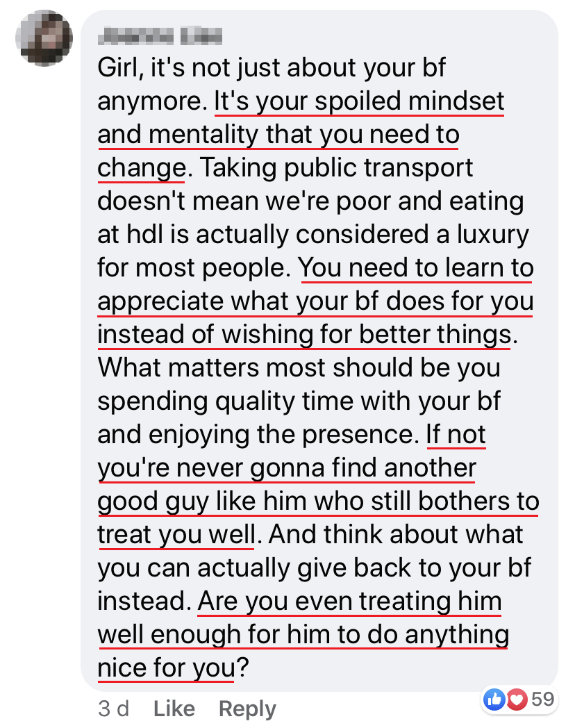Open the commenter's blurred profile picture
The image size is (575, 728).
click(x=43, y=38)
